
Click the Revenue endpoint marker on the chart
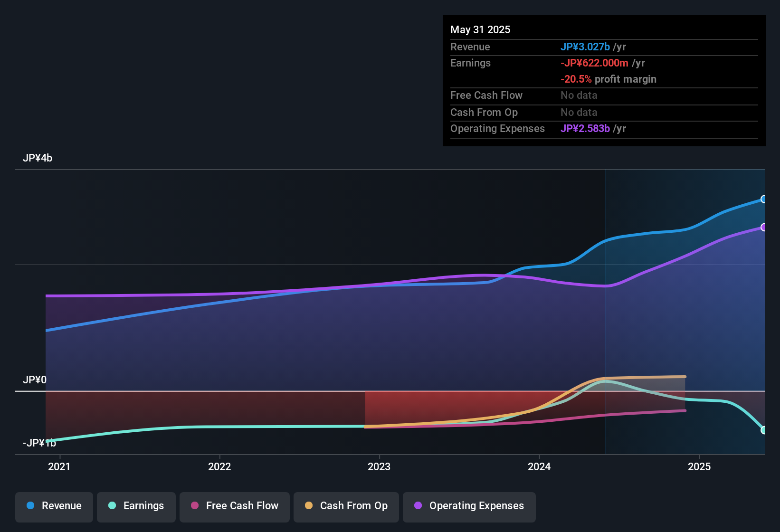(764, 199)
